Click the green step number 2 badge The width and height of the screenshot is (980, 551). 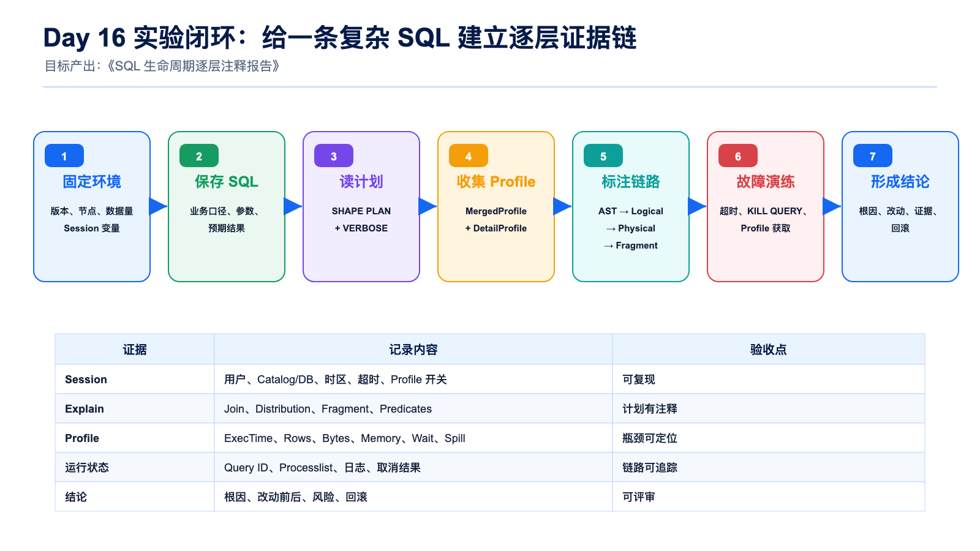199,156
